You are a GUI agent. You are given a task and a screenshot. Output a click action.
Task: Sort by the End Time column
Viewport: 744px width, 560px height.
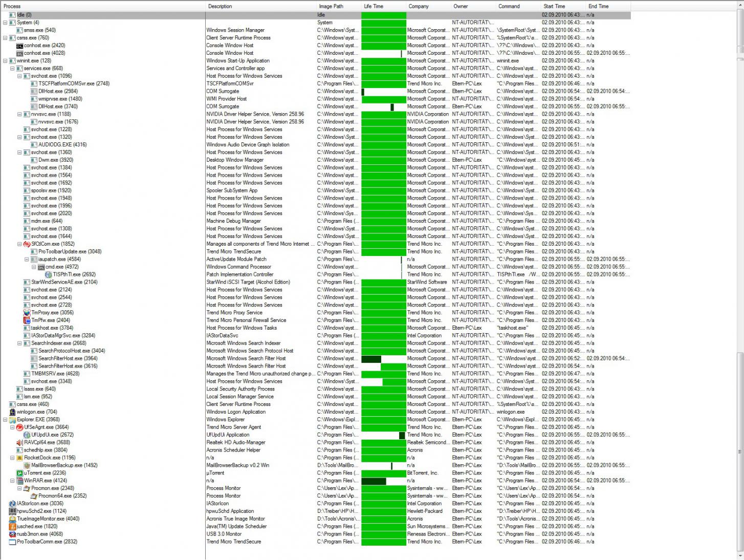tap(608, 6)
